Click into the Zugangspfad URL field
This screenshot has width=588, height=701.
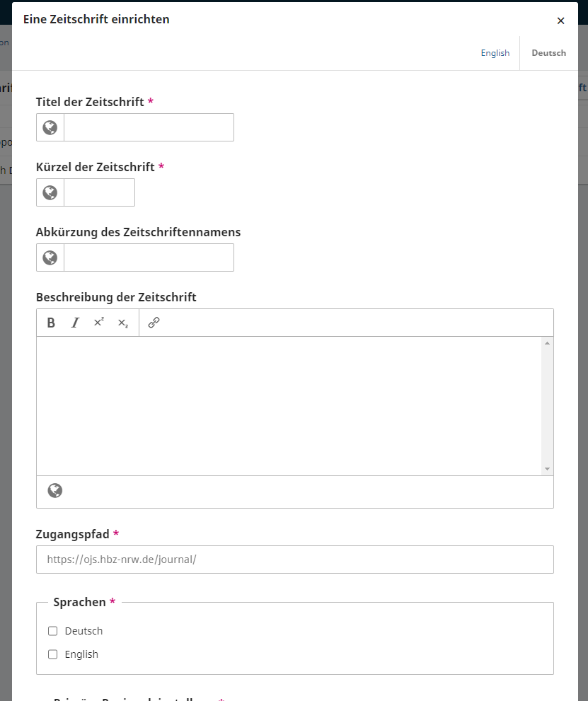point(294,560)
